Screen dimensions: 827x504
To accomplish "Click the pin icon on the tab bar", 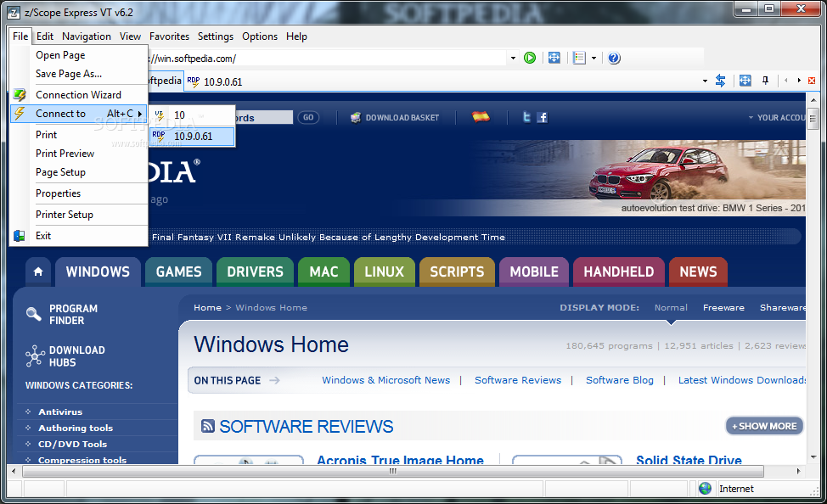I will click(765, 81).
